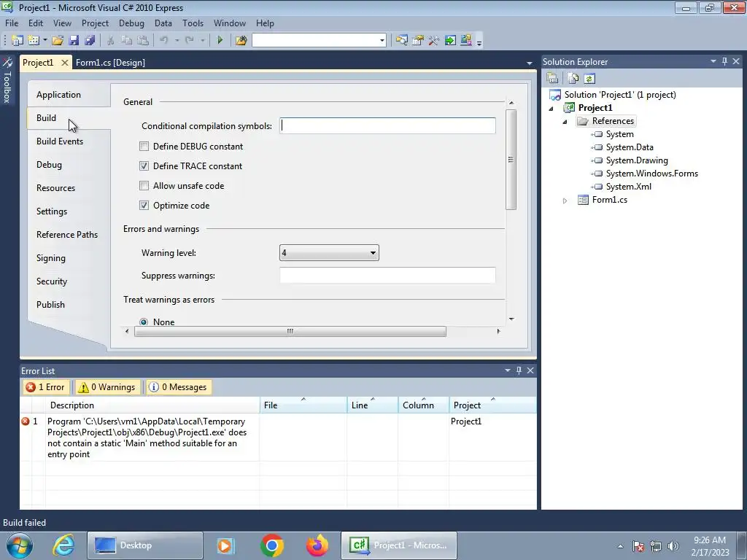The width and height of the screenshot is (747, 560).
Task: Open Internet Explorer from the taskbar
Action: pos(63,545)
